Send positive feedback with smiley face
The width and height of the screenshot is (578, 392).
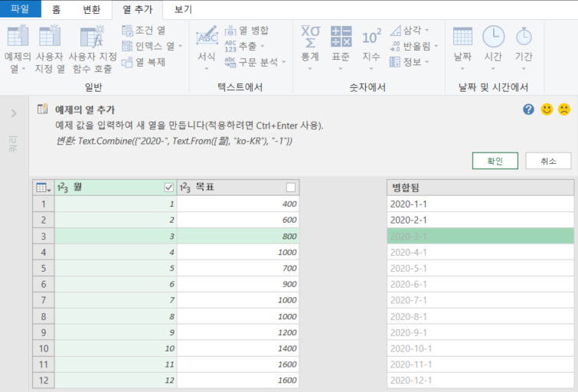(x=547, y=109)
